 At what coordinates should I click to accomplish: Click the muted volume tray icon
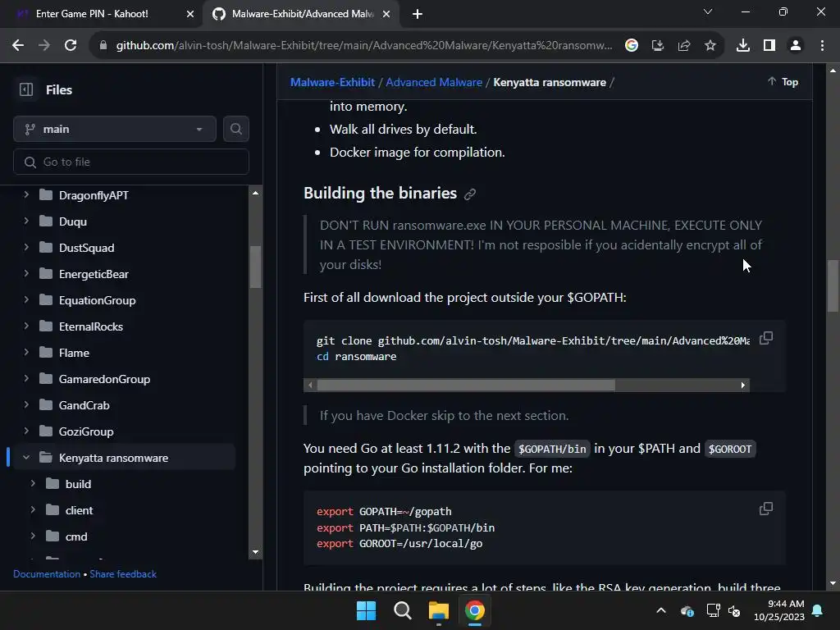tap(734, 610)
